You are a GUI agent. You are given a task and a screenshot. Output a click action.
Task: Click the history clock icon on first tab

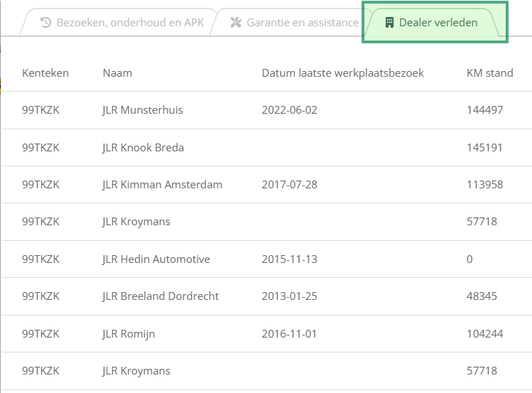[45, 23]
